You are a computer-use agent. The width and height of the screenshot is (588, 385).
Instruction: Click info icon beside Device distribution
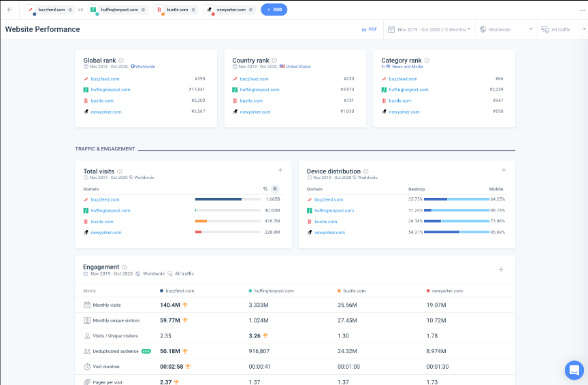coord(365,171)
